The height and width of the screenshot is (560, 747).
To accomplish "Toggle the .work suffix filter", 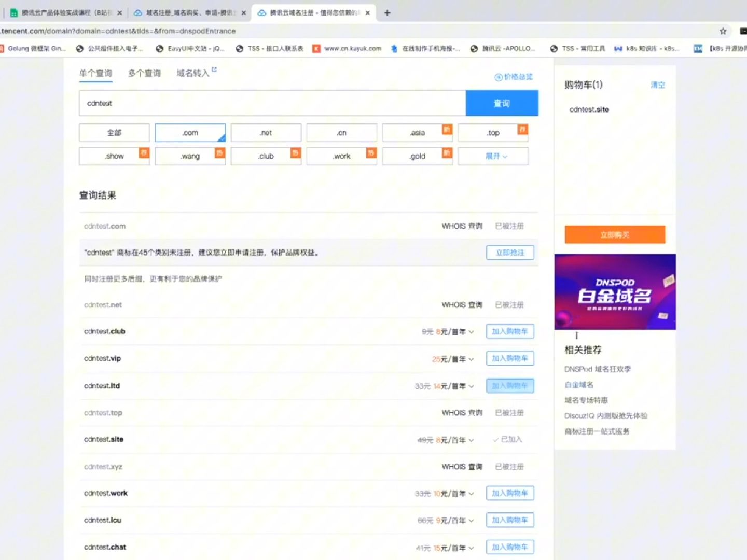I will [341, 156].
